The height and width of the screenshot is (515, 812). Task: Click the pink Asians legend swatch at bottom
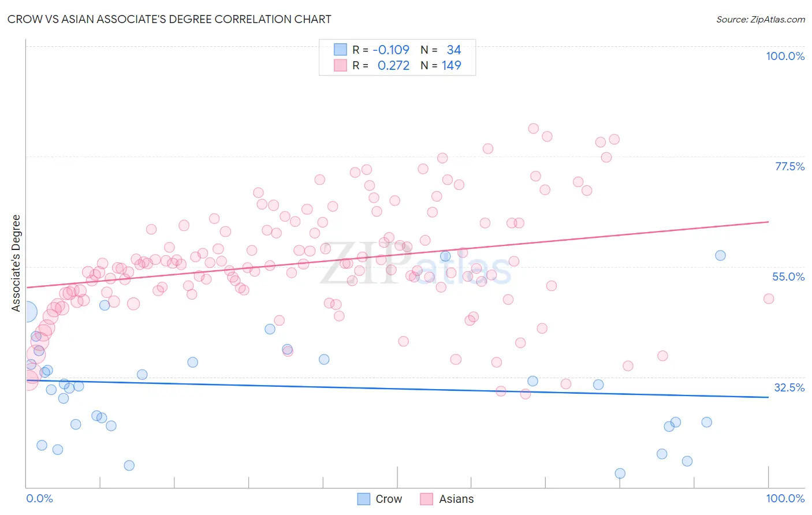tap(427, 499)
